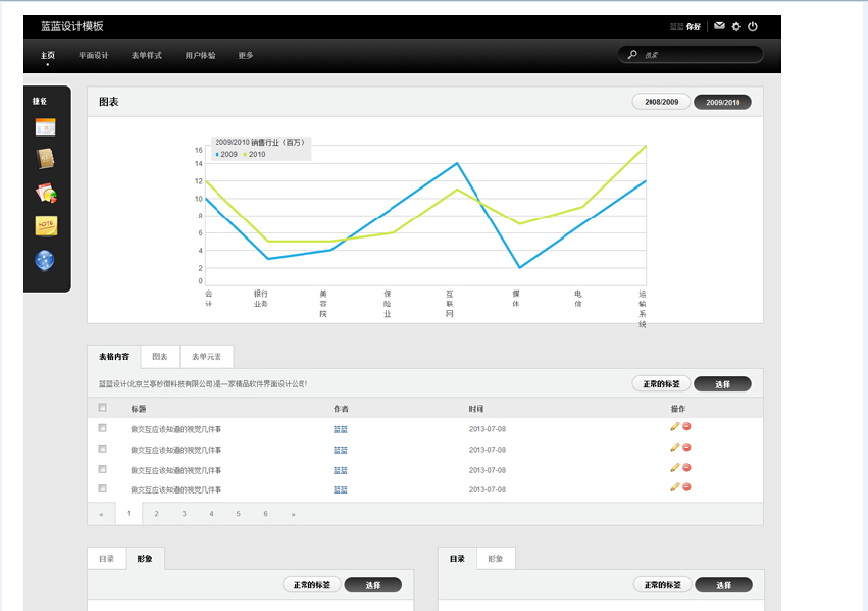This screenshot has height=611, width=868.
Task: Go to next page with » arrow
Action: point(293,514)
